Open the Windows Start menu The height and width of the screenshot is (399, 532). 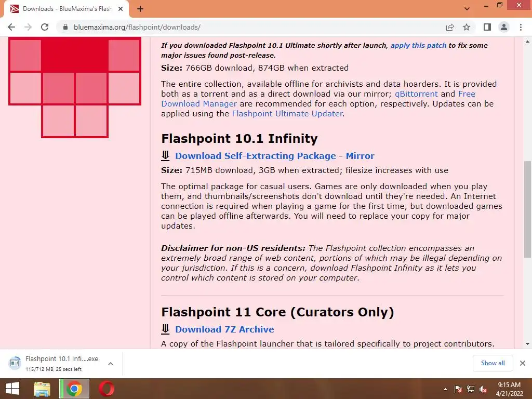point(12,389)
